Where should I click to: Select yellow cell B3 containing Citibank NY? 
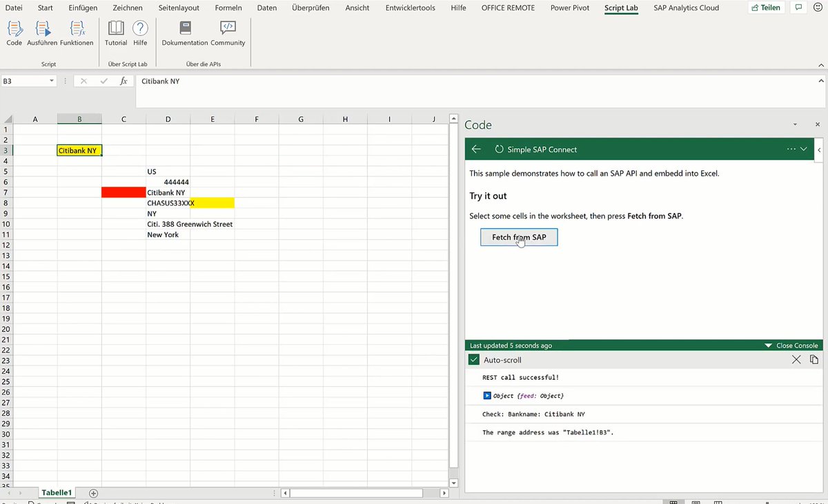pos(79,150)
